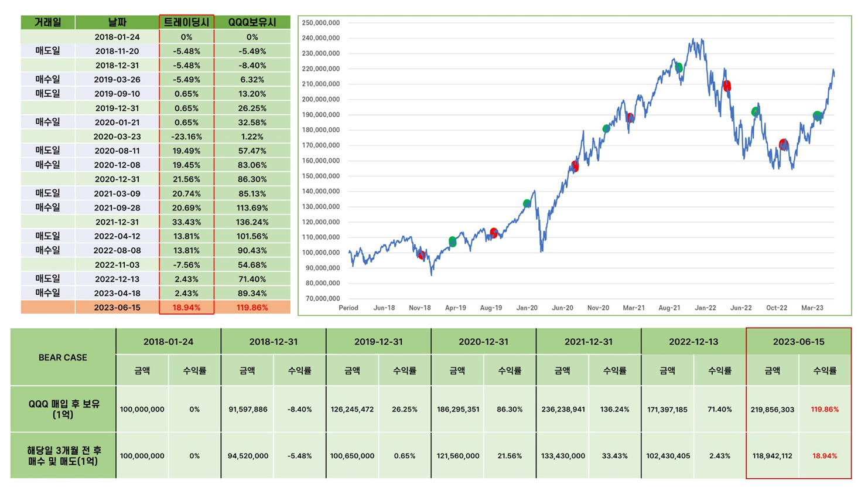This screenshot has width=868, height=487.
Task: Select 금액 header under 2023-06-15 in BEAR CASE table
Action: 773,370
